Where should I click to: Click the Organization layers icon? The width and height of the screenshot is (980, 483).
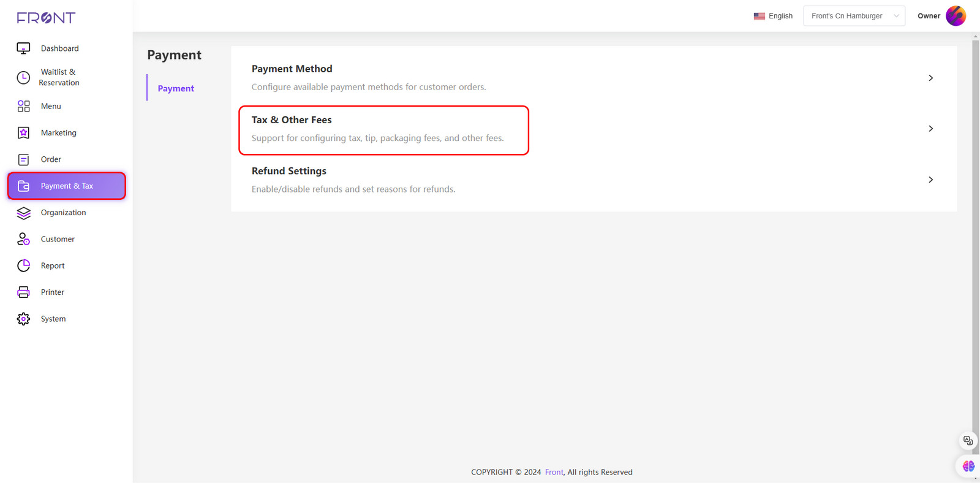(23, 213)
